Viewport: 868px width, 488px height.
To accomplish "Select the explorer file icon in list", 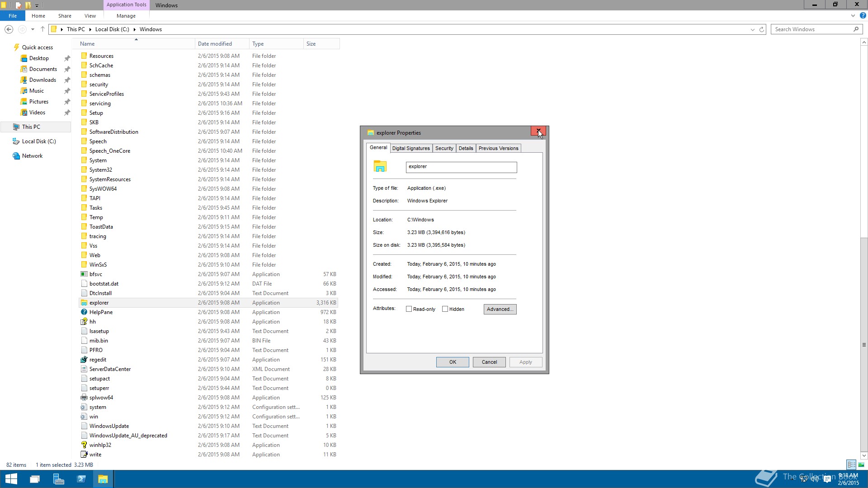I will 84,303.
